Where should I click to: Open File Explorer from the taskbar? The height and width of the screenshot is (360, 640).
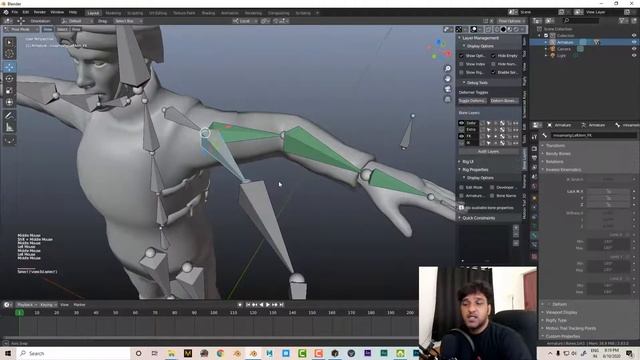pyautogui.click(x=171, y=353)
